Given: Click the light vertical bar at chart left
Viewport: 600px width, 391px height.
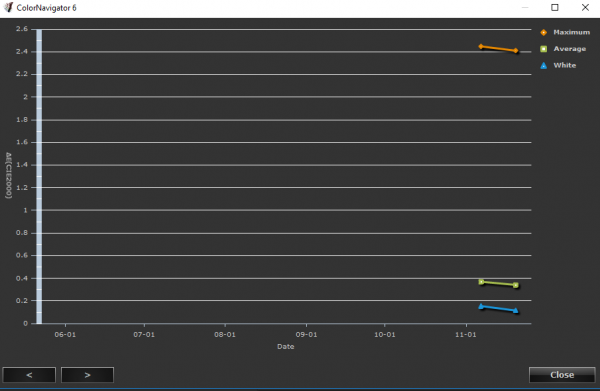Looking at the screenshot, I should click(39, 176).
